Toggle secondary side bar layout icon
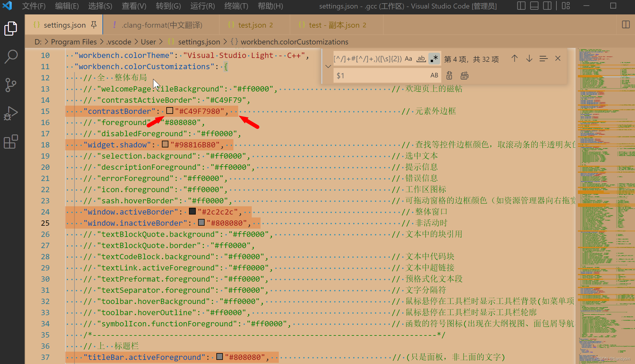Viewport: 635px width, 364px height. pos(547,6)
